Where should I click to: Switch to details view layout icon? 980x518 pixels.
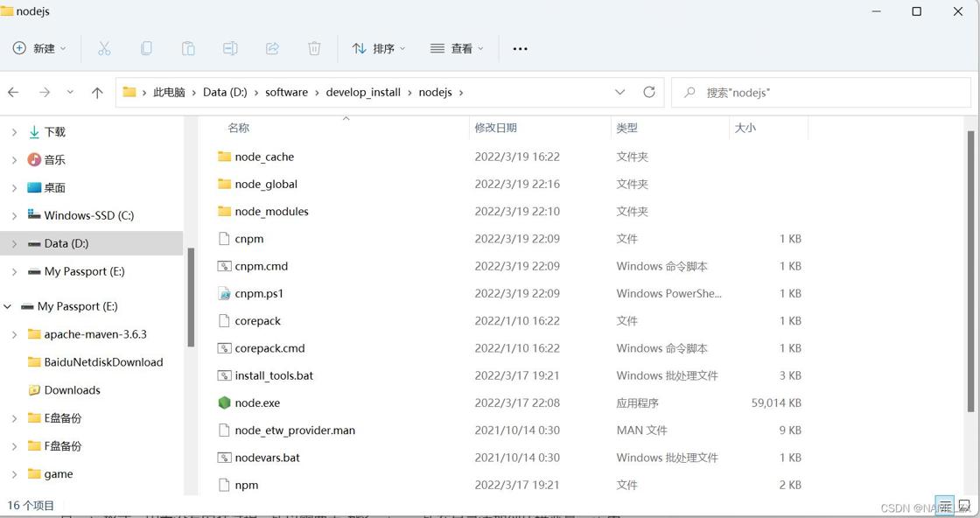click(x=944, y=505)
